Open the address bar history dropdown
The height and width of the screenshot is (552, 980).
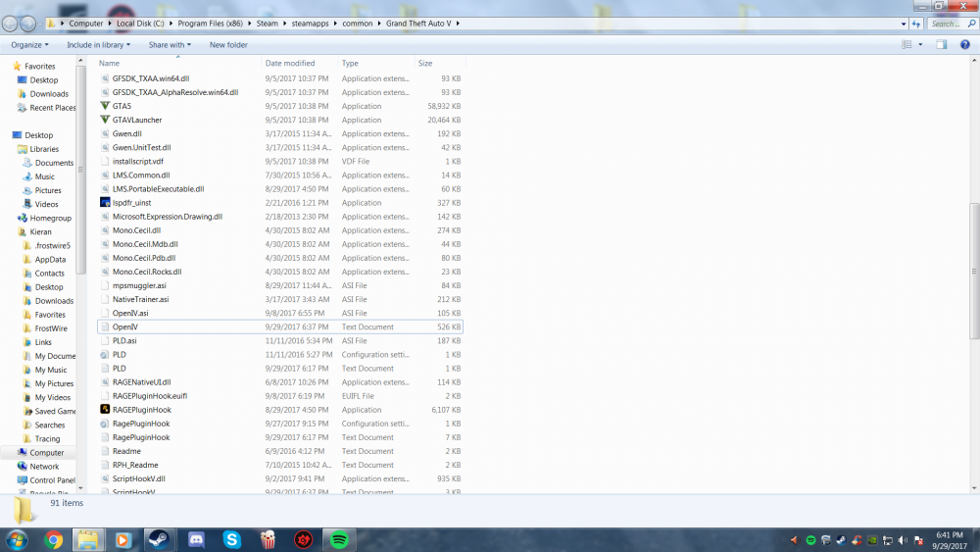click(x=904, y=24)
